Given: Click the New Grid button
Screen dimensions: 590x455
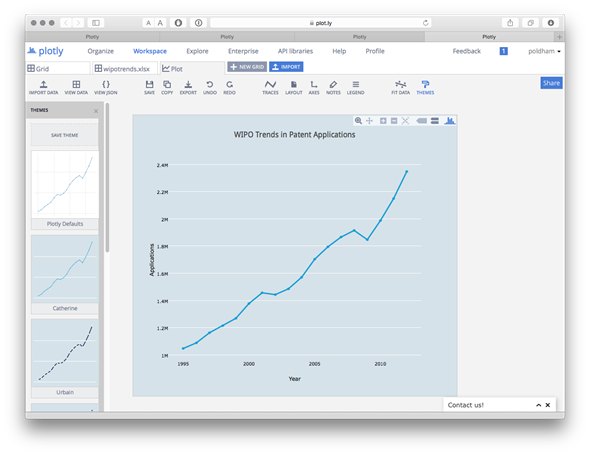Looking at the screenshot, I should 247,67.
